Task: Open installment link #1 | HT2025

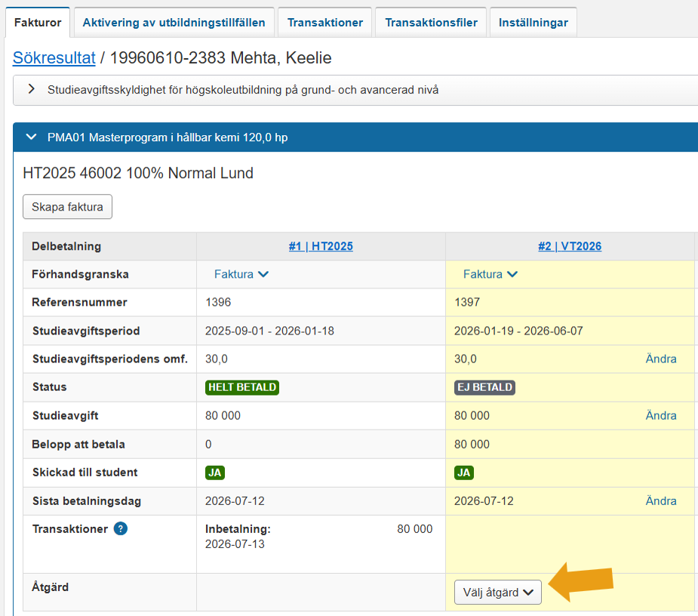Action: pyautogui.click(x=321, y=246)
